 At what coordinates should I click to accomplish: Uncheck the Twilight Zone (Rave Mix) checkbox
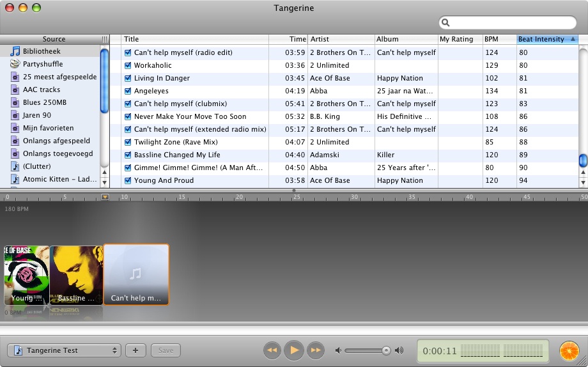coord(128,142)
